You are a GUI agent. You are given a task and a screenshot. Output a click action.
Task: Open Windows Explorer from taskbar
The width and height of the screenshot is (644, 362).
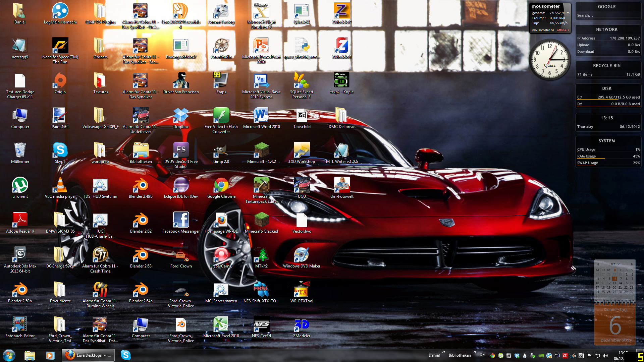tap(30, 355)
